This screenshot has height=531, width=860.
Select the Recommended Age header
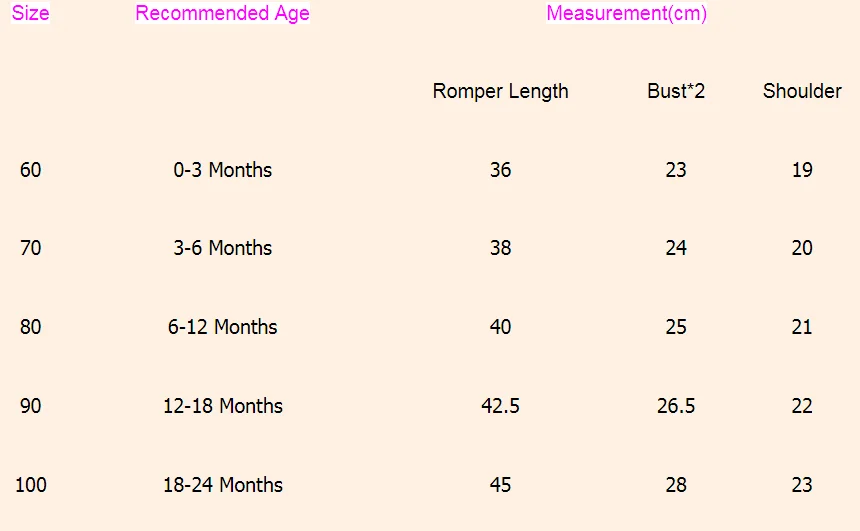click(222, 14)
